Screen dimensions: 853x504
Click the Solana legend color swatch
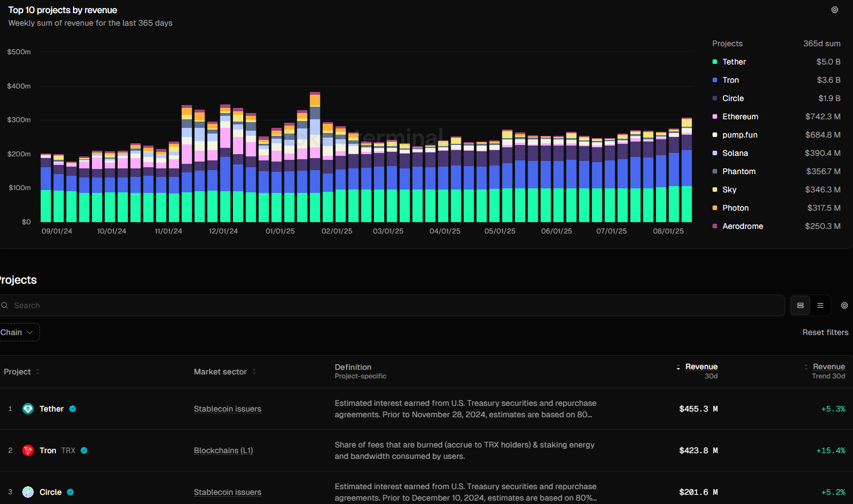[715, 153]
